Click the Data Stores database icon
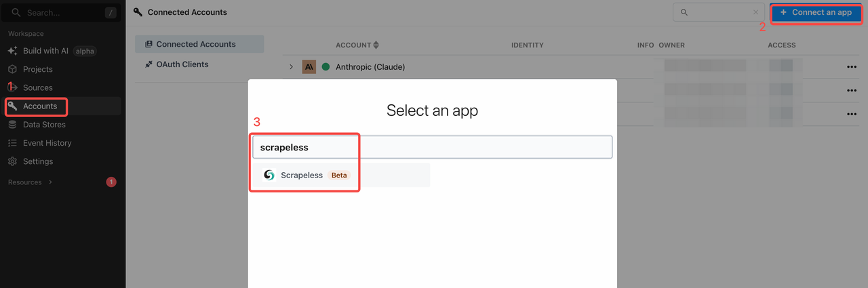Viewport: 868px width, 288px height. pyautogui.click(x=12, y=125)
